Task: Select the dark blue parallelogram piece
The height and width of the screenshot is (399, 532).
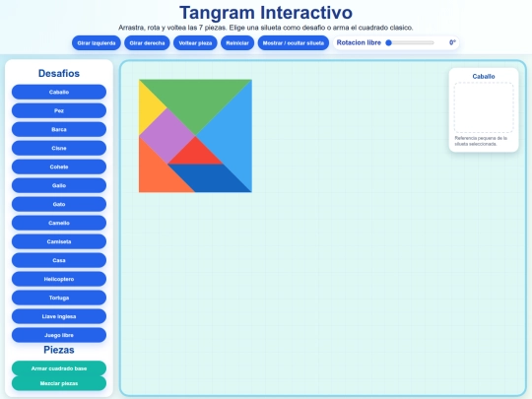Action: coord(209,178)
